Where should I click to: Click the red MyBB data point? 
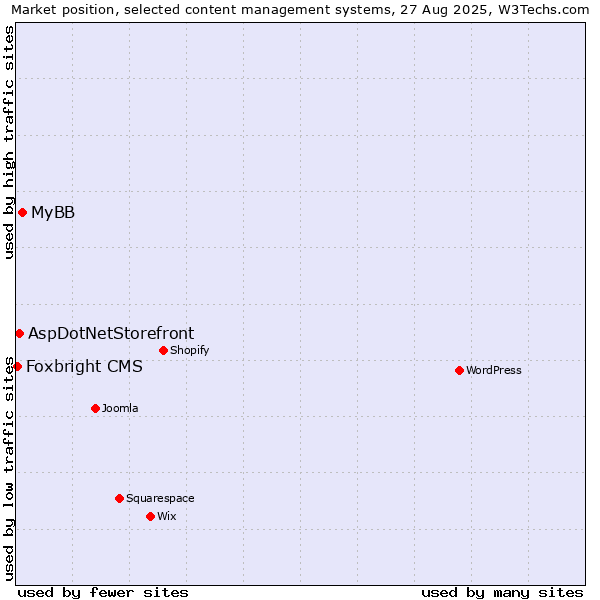coord(23,212)
